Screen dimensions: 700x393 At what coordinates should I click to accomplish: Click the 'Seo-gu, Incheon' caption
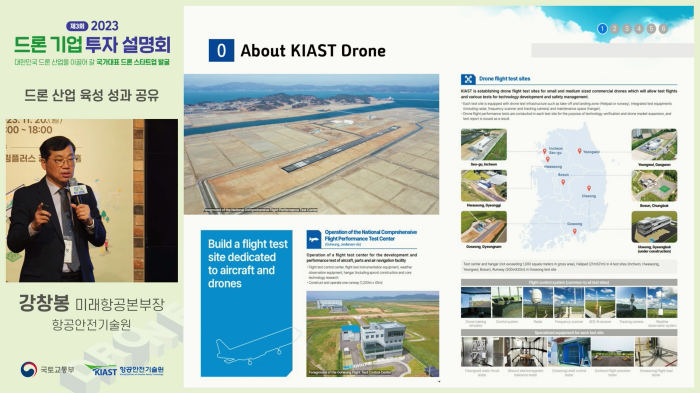483,164
